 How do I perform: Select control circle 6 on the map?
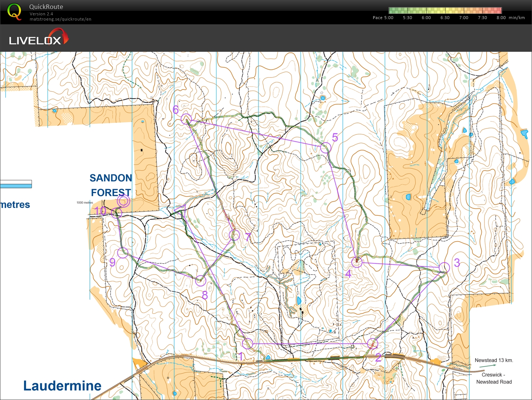pyautogui.click(x=185, y=119)
